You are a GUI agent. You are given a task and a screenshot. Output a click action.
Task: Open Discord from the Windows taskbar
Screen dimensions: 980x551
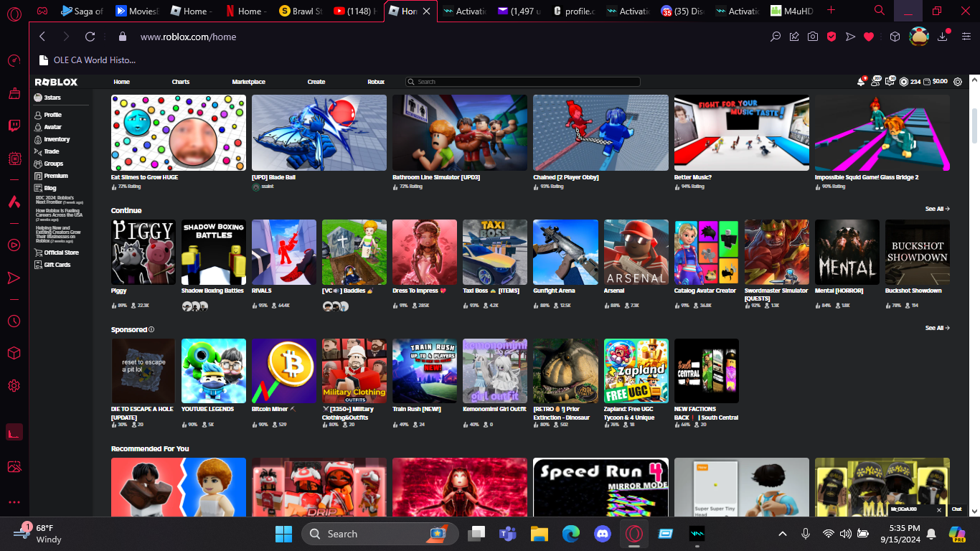pos(602,534)
